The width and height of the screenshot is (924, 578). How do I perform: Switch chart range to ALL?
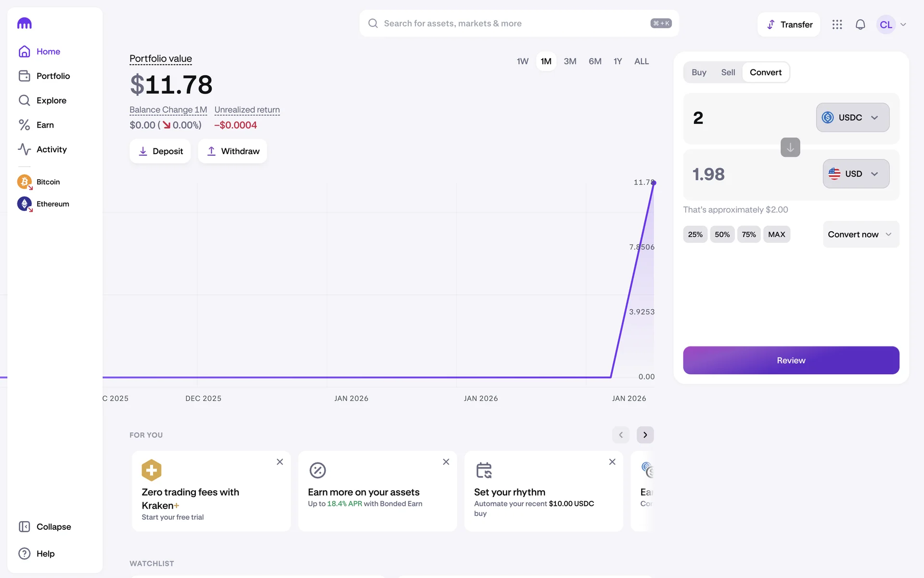tap(641, 61)
